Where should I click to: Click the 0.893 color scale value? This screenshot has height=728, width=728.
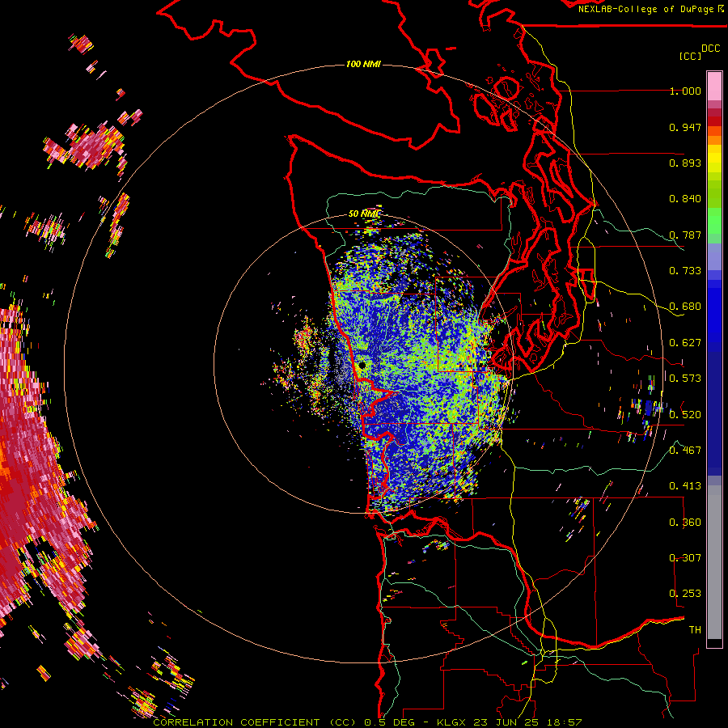(685, 163)
